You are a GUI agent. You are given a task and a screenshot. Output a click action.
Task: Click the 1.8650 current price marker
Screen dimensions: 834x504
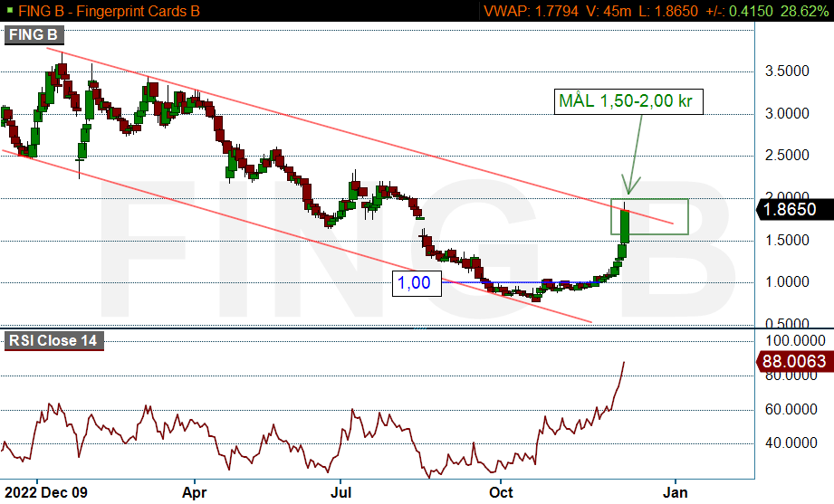[x=795, y=209]
